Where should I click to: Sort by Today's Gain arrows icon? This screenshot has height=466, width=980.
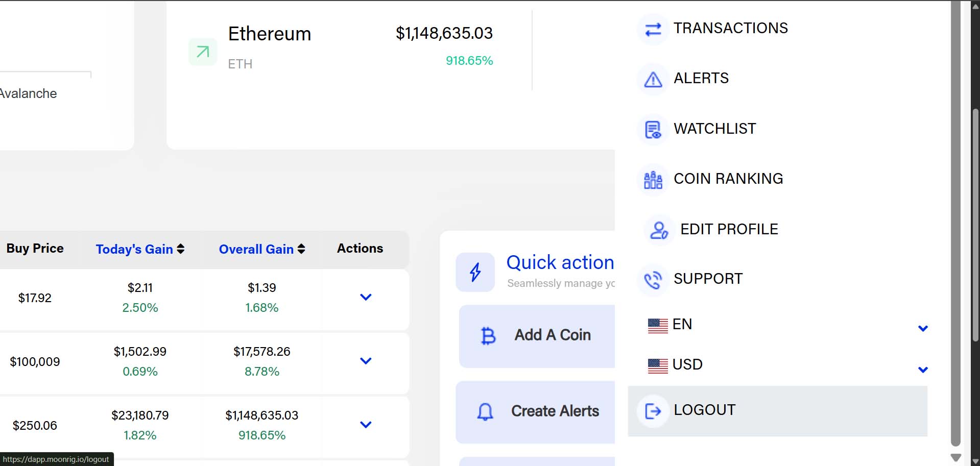181,249
